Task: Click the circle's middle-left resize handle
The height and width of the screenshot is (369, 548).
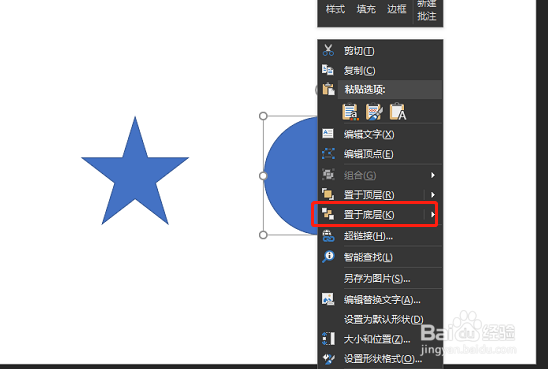Action: [x=263, y=175]
